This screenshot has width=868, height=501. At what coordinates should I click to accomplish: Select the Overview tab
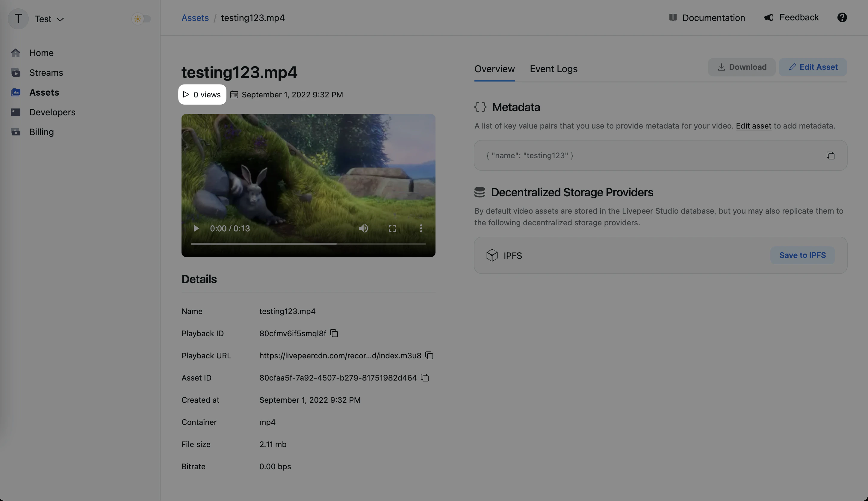point(494,69)
